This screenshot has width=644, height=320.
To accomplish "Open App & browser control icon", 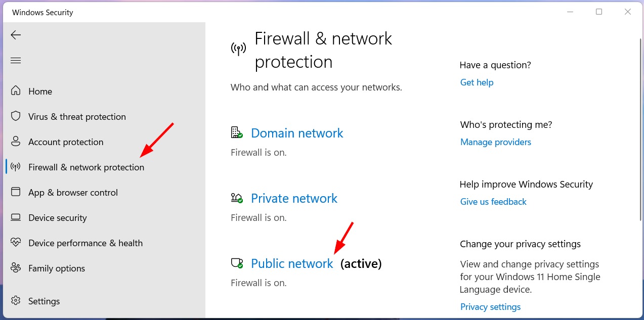I will coord(16,192).
